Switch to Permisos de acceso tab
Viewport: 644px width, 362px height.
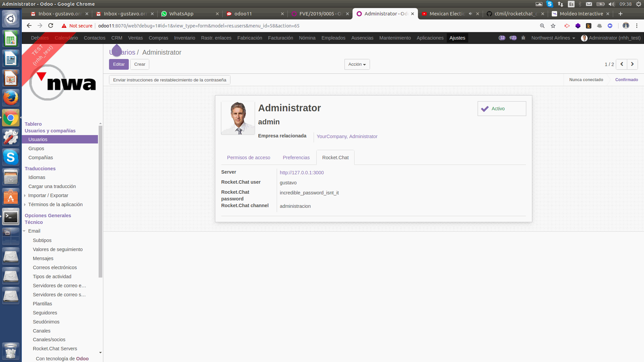pos(248,158)
